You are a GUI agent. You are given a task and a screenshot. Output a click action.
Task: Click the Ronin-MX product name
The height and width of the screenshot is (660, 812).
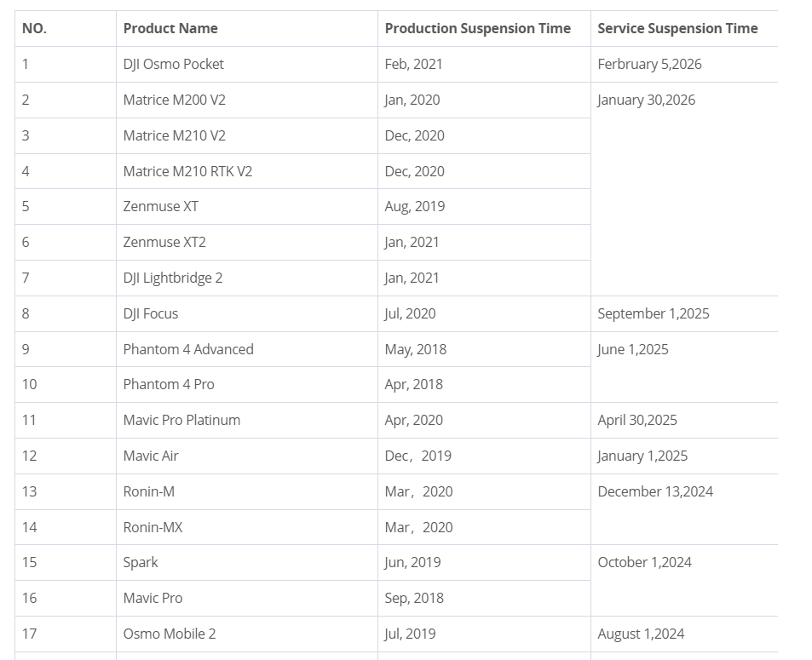click(x=153, y=527)
